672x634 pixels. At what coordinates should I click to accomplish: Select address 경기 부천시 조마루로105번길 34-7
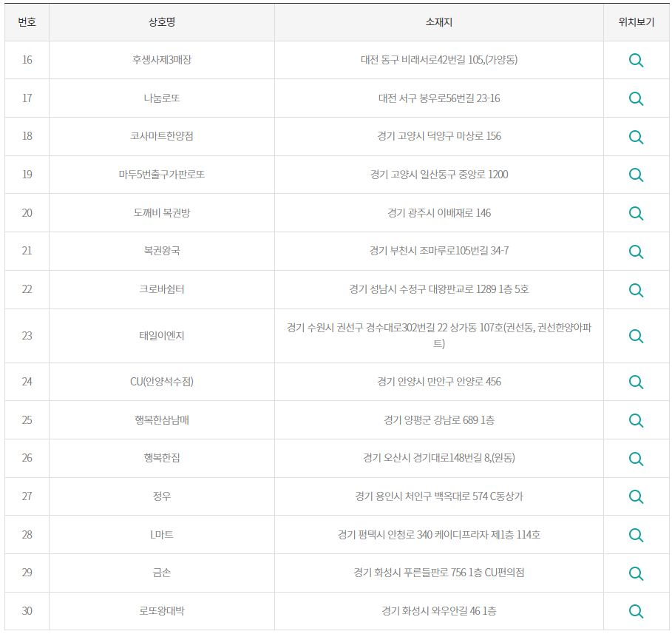coord(439,251)
